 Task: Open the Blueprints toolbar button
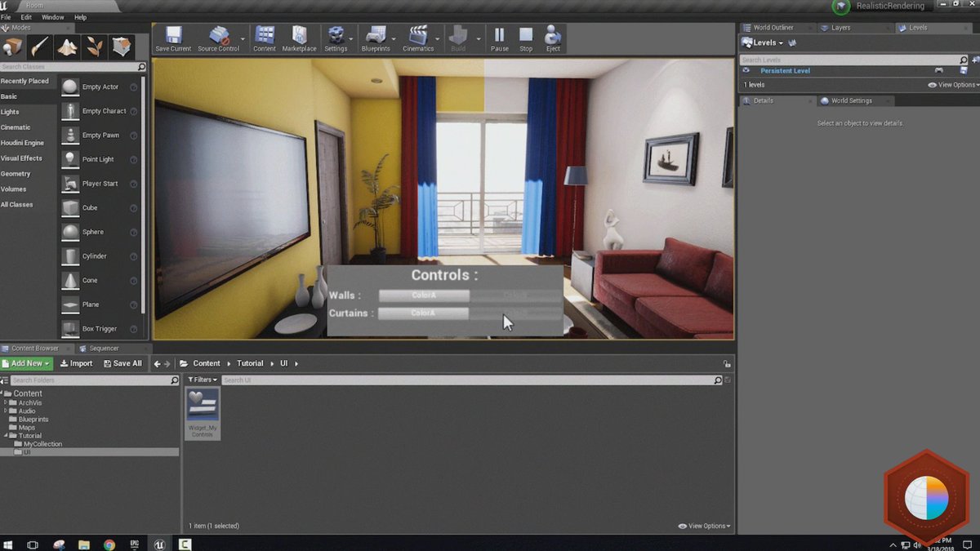click(376, 39)
